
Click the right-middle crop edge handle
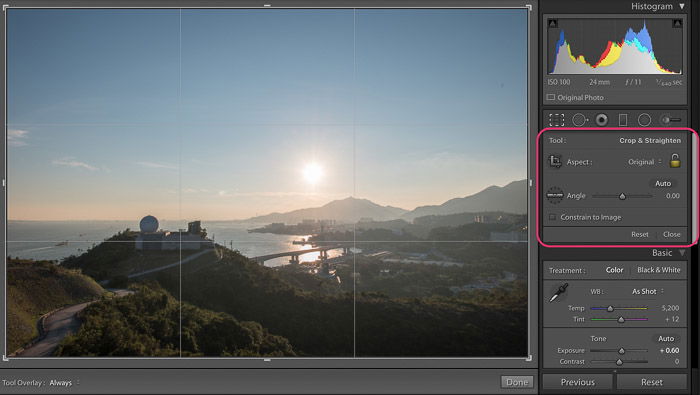[x=530, y=183]
